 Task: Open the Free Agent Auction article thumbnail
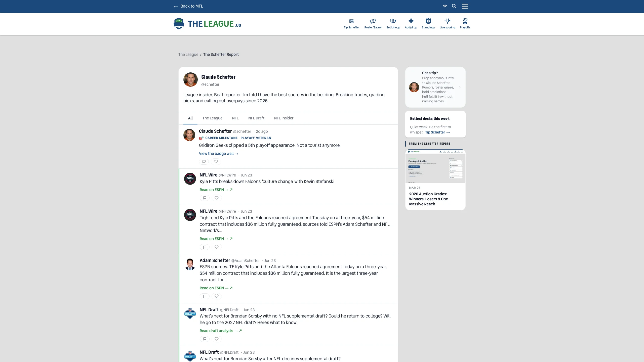tap(435, 166)
